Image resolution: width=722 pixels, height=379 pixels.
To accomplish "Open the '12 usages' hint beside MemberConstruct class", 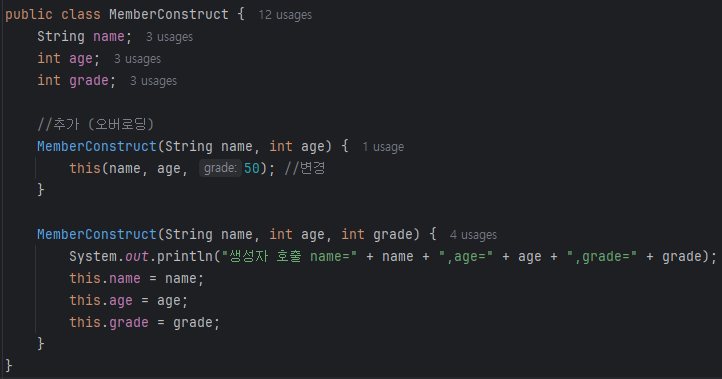I will click(285, 15).
